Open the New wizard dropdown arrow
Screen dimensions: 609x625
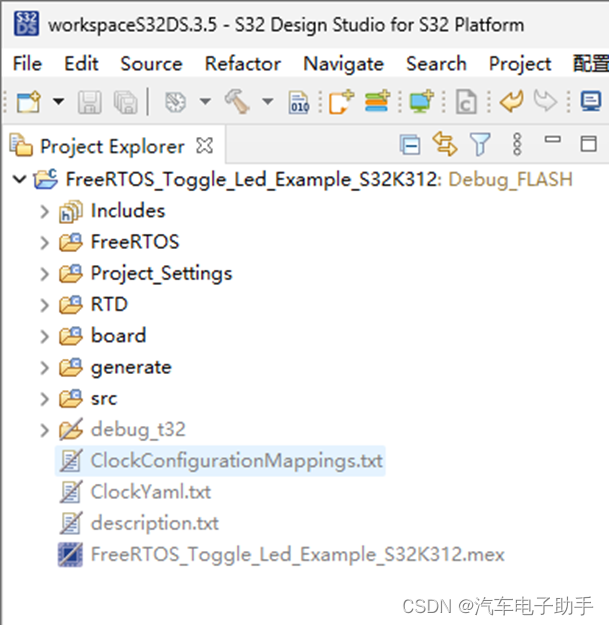(59, 102)
